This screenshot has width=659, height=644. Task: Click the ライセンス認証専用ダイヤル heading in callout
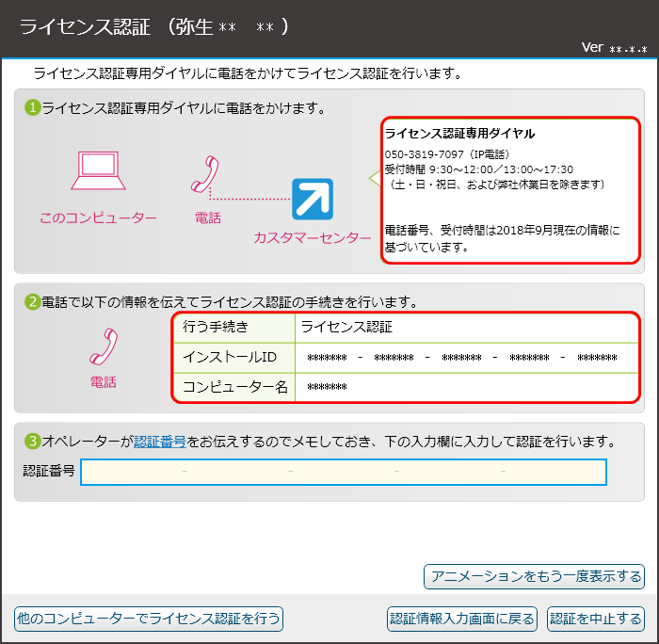tap(459, 134)
